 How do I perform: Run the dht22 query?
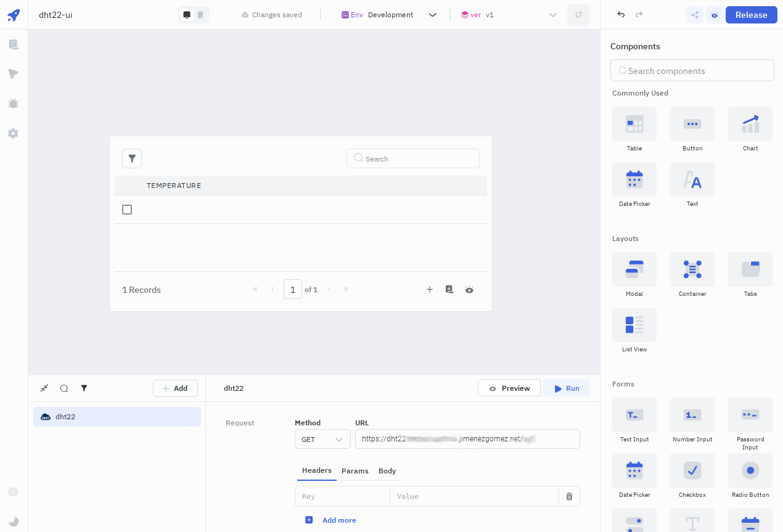click(x=566, y=388)
